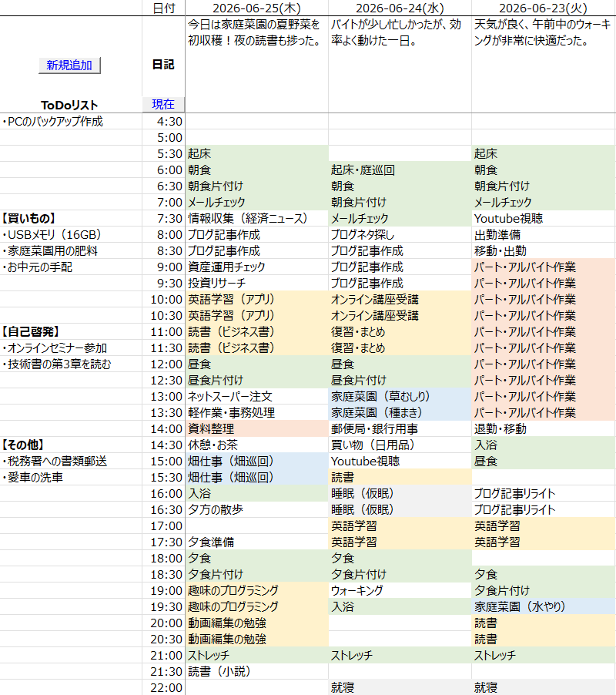Image resolution: width=616 pixels, height=695 pixels.
Task: Select the 2026-06-23(火) date header
Action: pos(544,8)
